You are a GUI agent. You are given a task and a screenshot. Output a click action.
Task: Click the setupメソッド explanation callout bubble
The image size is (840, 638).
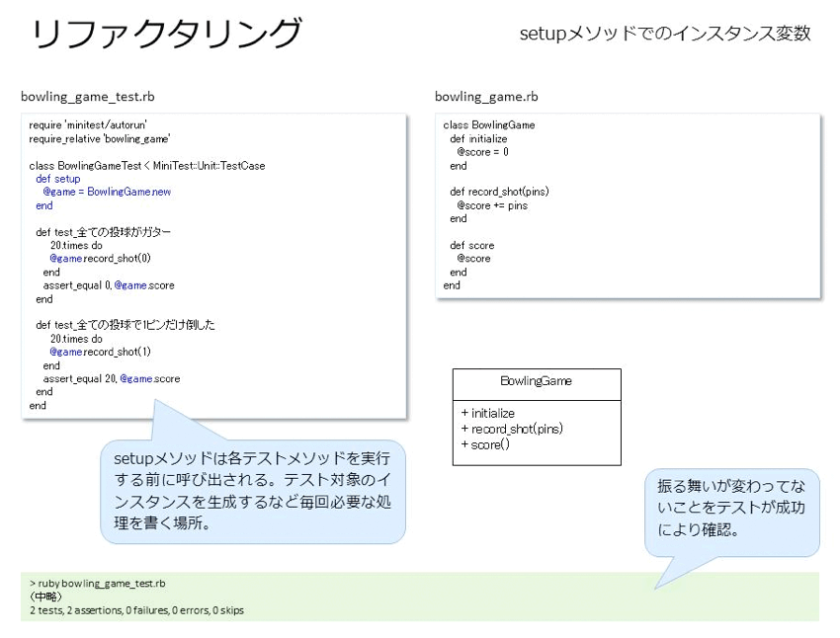[x=252, y=491]
